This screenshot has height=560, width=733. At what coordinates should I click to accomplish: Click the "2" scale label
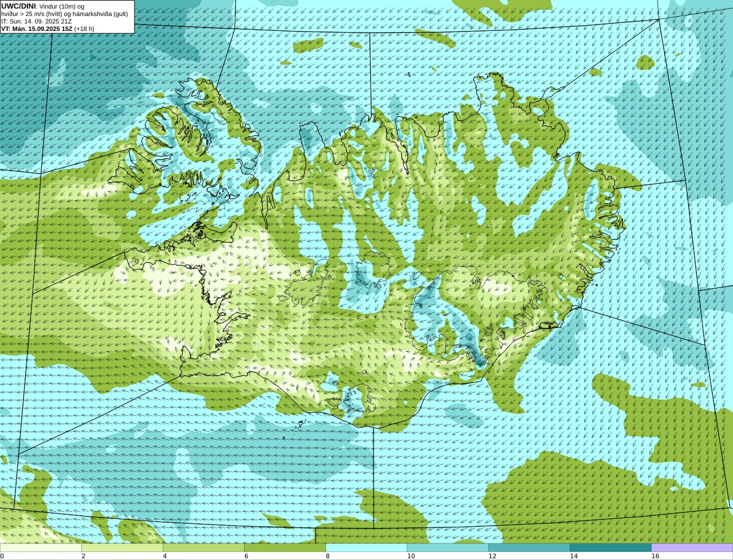click(x=83, y=556)
